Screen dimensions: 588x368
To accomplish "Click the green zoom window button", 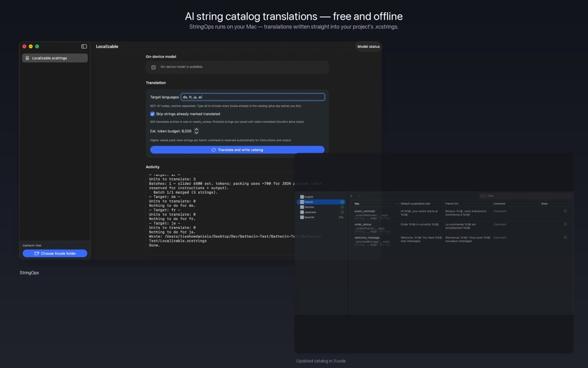I will coord(37,46).
